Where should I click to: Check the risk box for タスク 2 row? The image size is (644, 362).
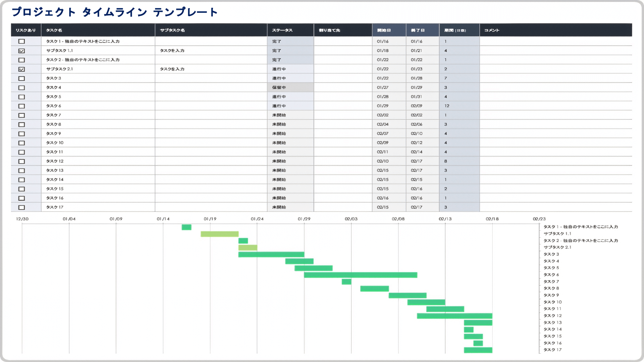point(21,60)
